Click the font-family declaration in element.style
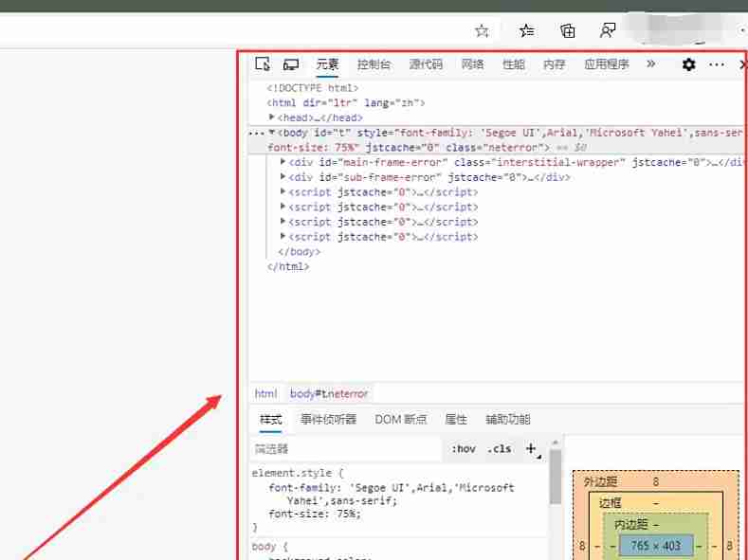Viewport: 748px width, 560px height. (x=392, y=495)
